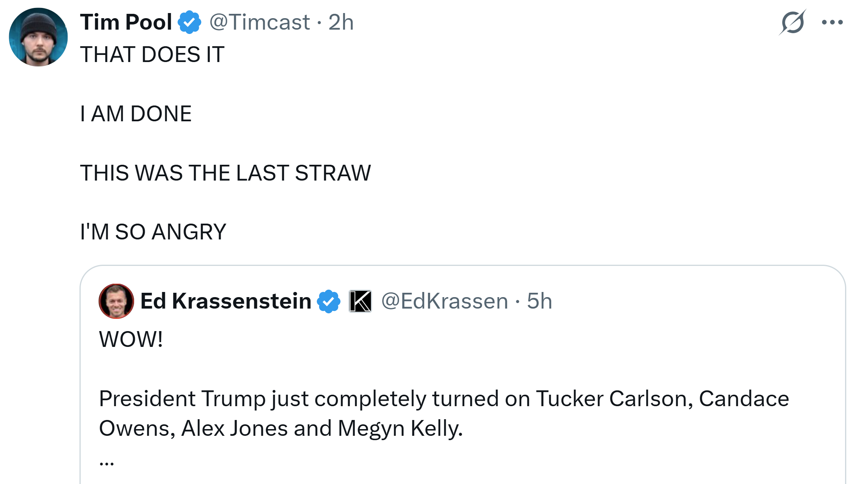Click the "WOW!" text in quoted post
The width and height of the screenshot is (868, 484).
(x=131, y=339)
